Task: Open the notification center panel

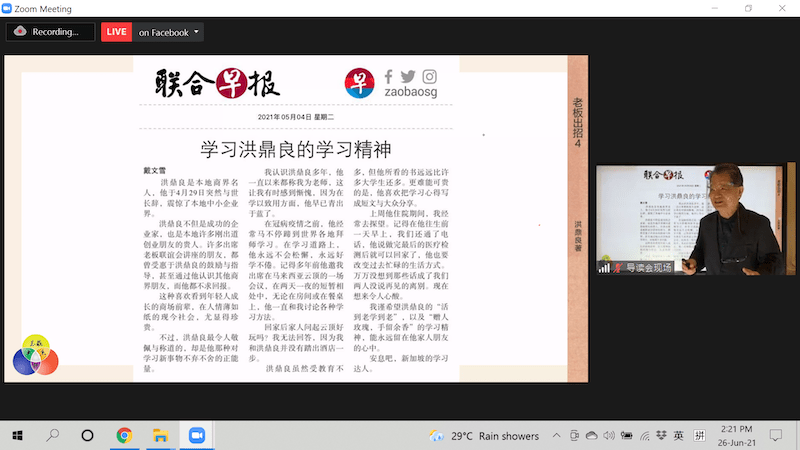Action: point(775,436)
